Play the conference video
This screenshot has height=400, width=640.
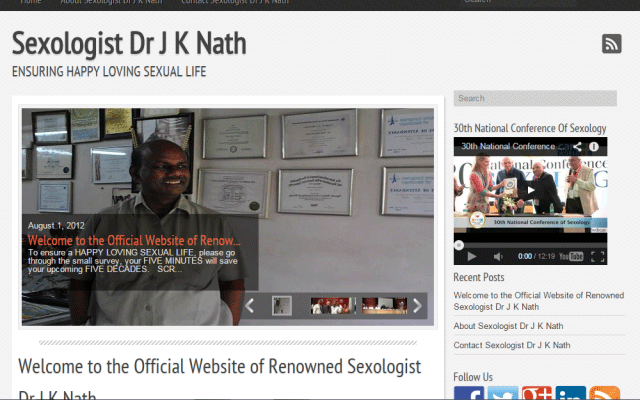point(530,190)
